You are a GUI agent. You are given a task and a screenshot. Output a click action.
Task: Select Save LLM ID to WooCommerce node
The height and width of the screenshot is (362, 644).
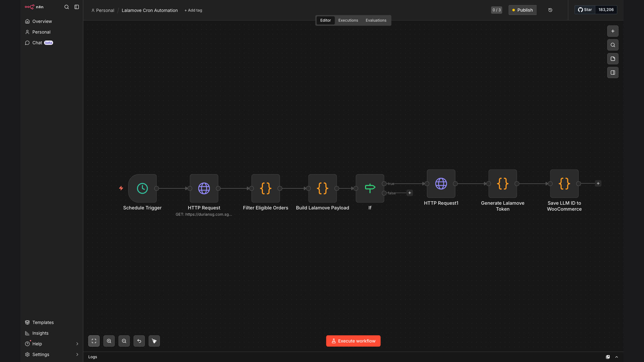pyautogui.click(x=564, y=184)
